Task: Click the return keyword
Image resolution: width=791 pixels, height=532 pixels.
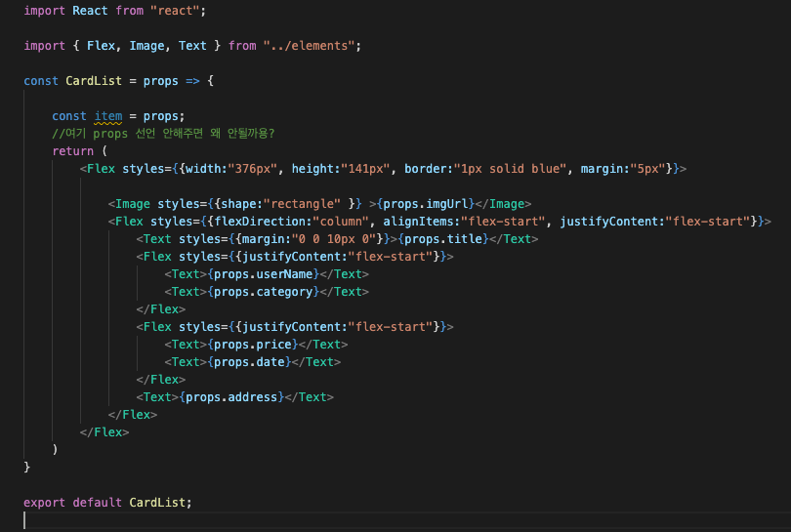Action: click(72, 151)
